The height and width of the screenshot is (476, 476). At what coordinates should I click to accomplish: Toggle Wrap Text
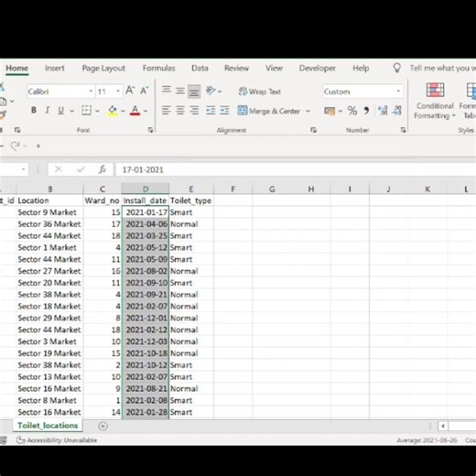pos(260,92)
